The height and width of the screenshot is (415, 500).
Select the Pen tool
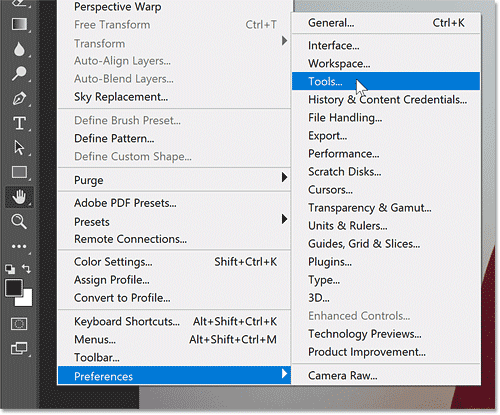(x=19, y=99)
